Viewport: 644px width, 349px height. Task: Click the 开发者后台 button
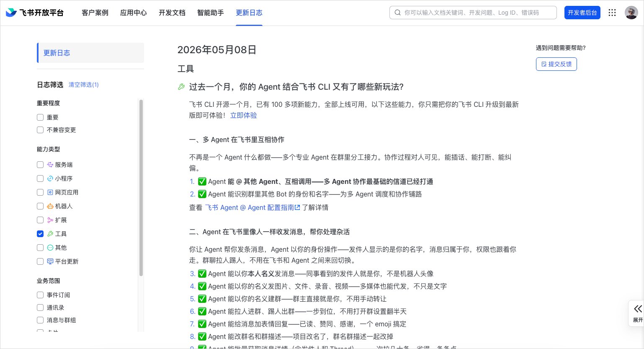point(582,13)
